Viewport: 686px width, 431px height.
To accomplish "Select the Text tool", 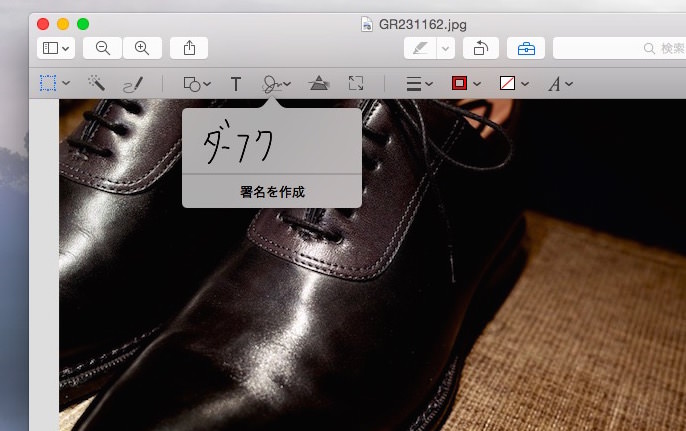I will tap(236, 84).
